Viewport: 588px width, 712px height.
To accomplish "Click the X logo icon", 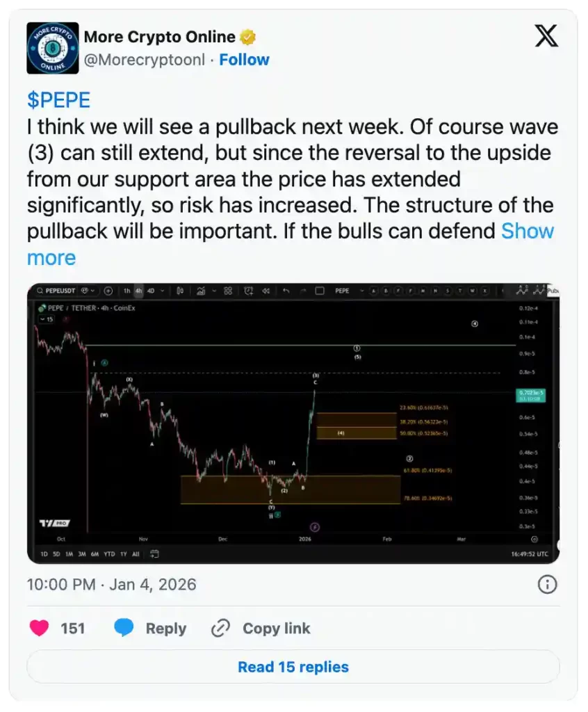I will (x=546, y=37).
